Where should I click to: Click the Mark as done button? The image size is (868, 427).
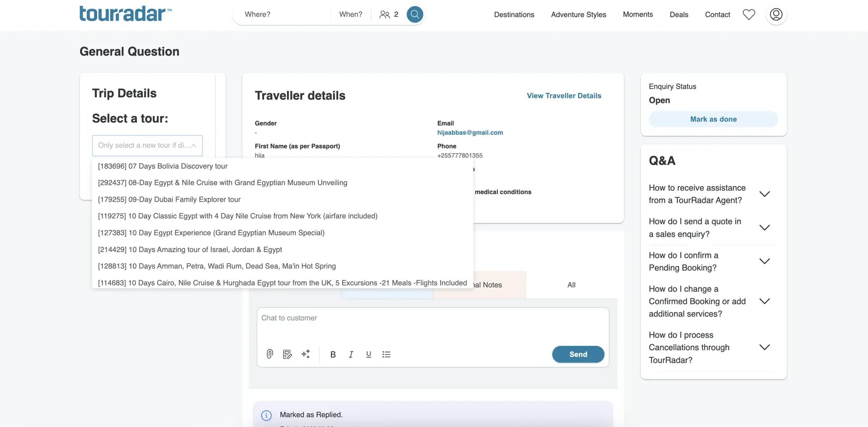(713, 119)
